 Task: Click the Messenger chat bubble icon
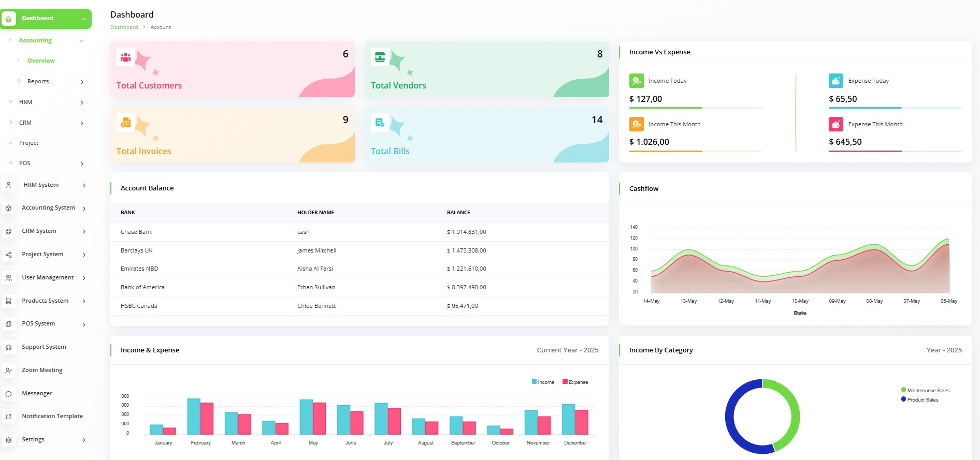8,394
